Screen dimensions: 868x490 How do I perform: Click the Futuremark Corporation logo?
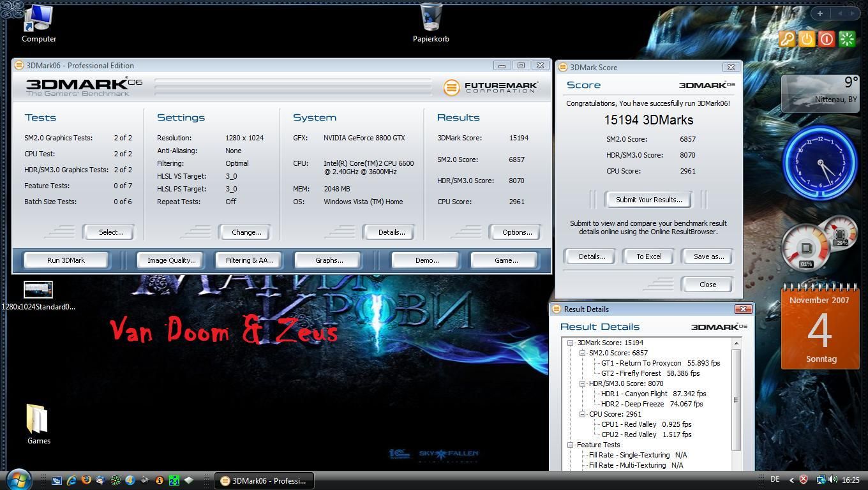(490, 87)
